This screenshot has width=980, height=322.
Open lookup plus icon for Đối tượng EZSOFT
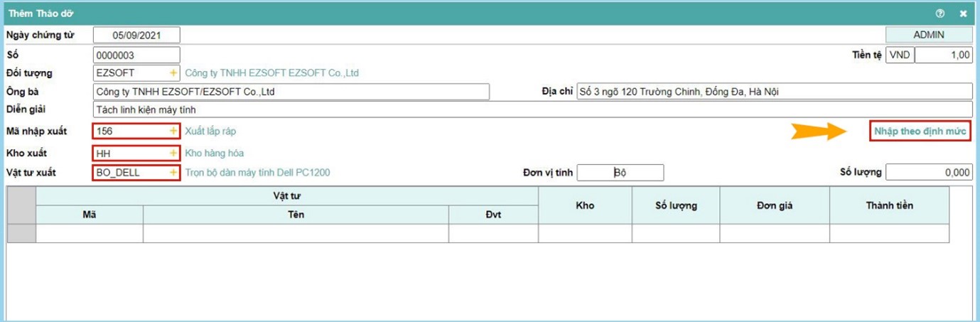(173, 73)
